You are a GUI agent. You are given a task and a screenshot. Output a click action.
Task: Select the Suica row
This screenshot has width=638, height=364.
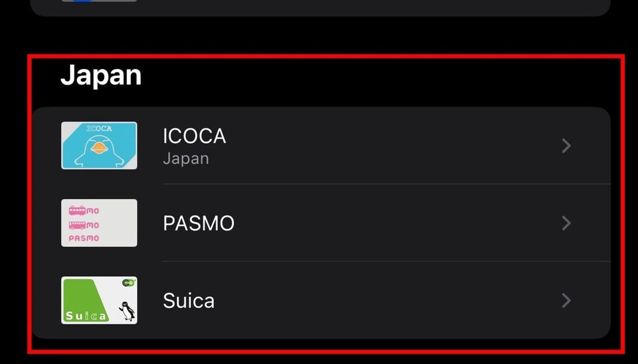point(319,301)
